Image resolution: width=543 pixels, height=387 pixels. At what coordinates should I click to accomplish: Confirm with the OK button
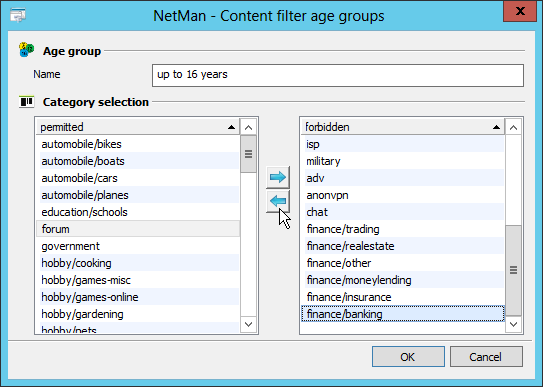tap(408, 357)
